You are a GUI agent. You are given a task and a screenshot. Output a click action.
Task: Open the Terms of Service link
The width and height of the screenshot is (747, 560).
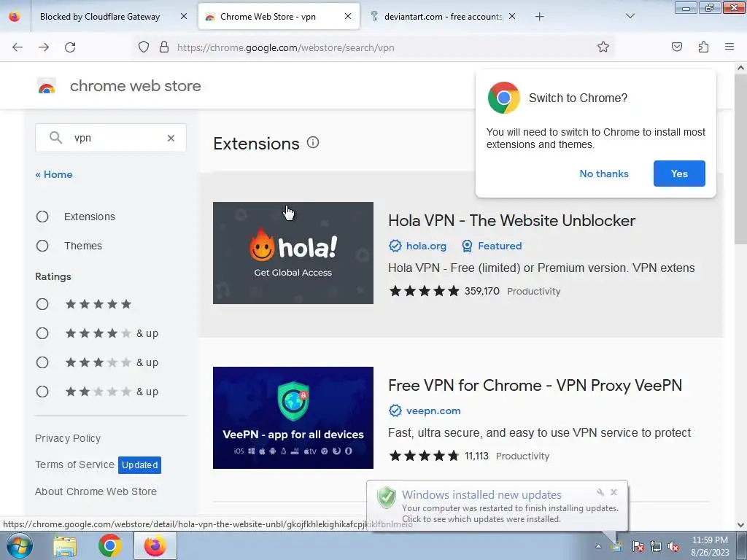75,464
